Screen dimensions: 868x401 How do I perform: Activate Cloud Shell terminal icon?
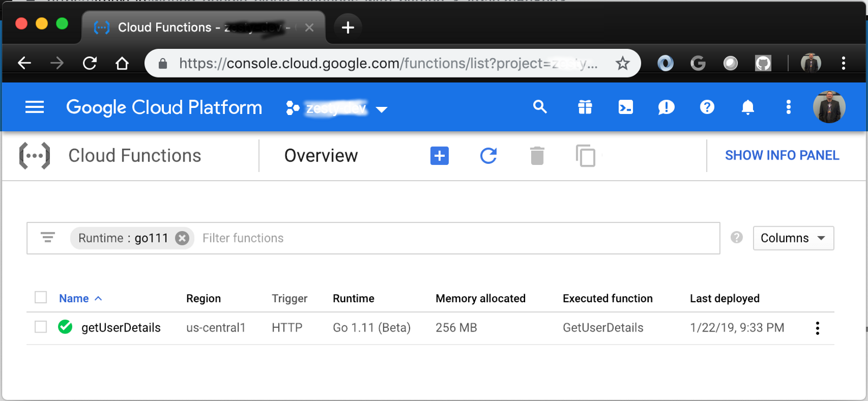626,107
